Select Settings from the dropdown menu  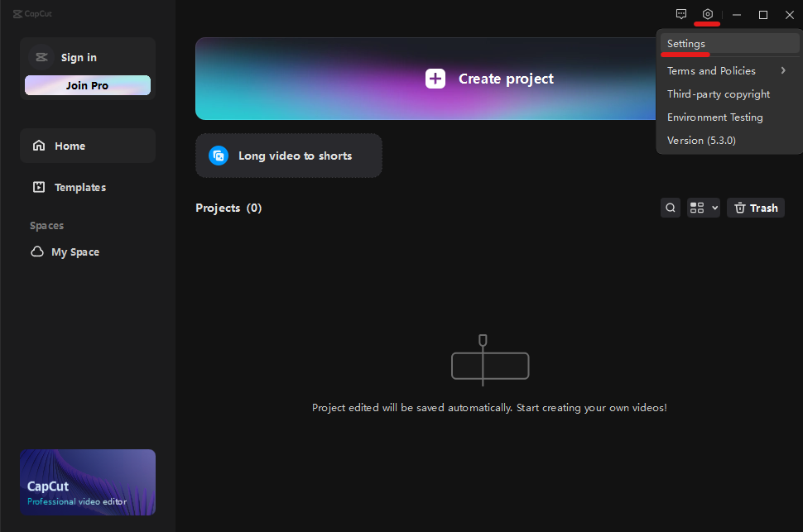point(730,44)
